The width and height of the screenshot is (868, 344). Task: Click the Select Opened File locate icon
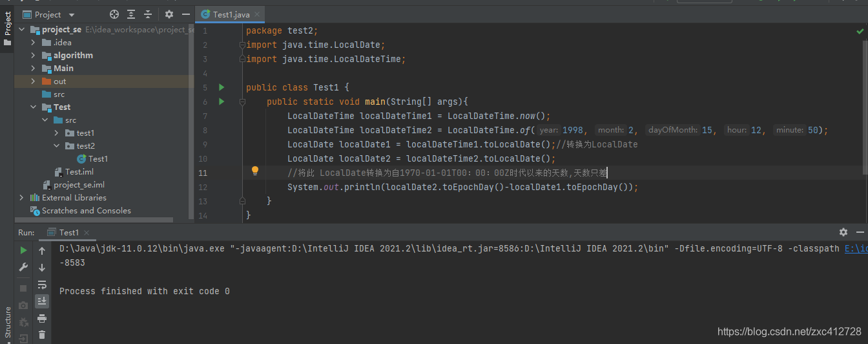(x=114, y=14)
